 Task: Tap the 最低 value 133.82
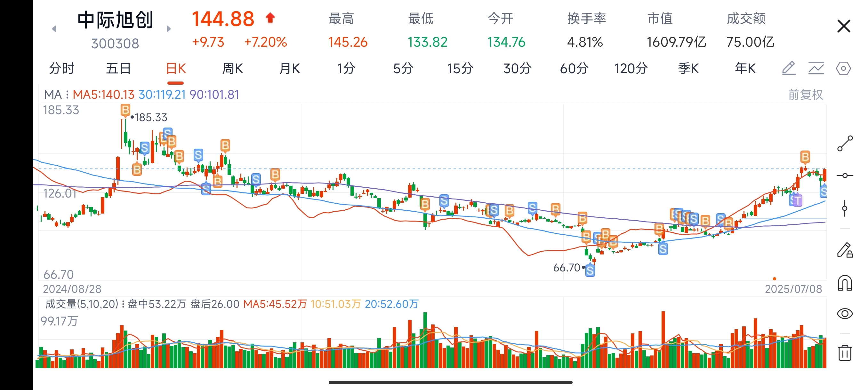tap(428, 42)
